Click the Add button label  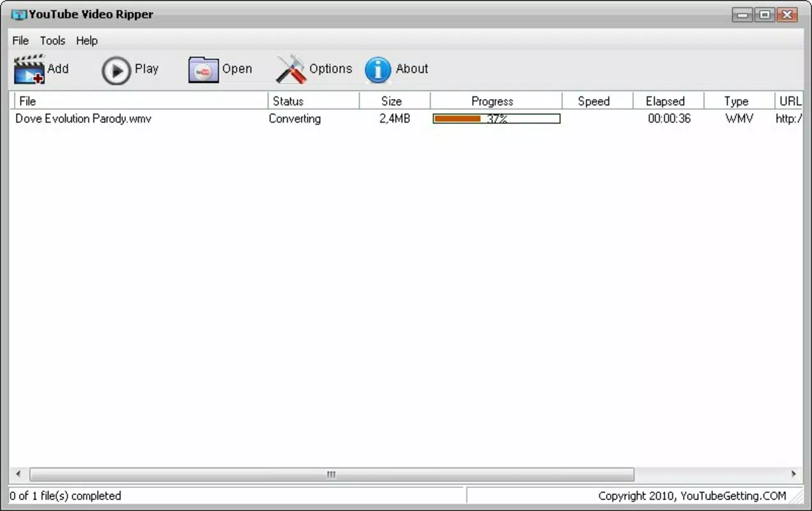pos(58,68)
